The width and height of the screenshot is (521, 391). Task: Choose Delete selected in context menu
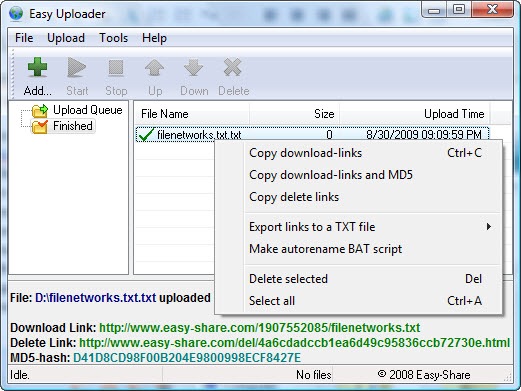coord(358,279)
